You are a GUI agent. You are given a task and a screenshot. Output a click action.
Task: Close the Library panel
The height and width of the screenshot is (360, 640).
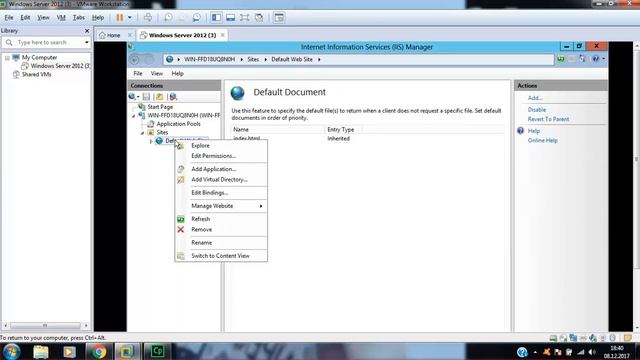coord(87,31)
